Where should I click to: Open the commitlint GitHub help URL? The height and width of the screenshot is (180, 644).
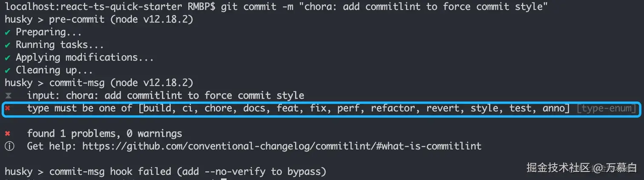tap(282, 146)
